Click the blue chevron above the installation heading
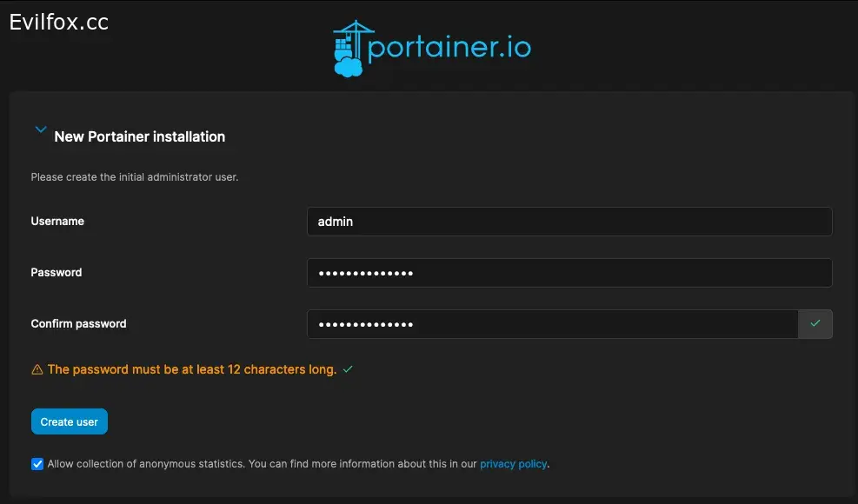 pos(40,129)
